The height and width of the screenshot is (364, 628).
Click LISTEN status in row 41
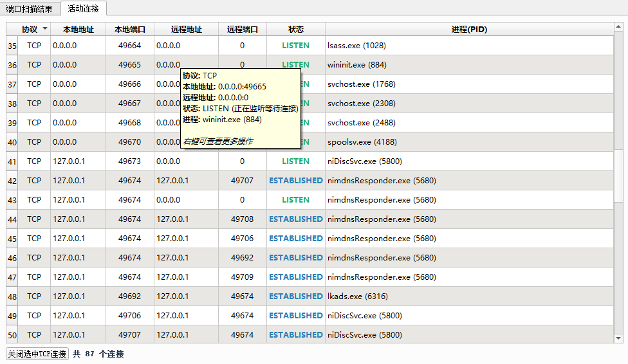click(x=296, y=161)
